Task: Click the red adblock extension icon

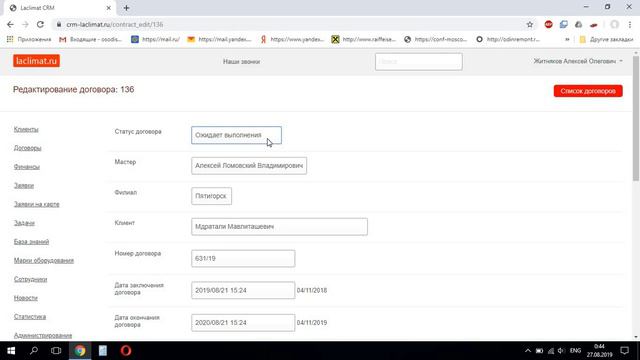Action: pos(549,24)
